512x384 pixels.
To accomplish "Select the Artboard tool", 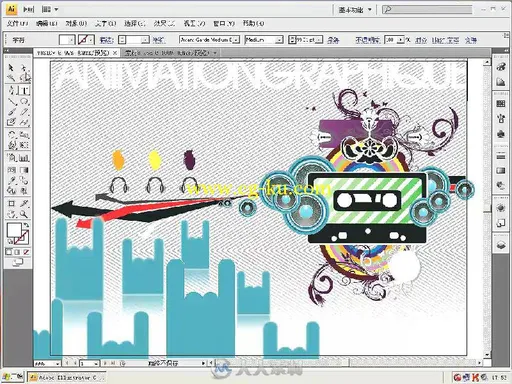I will [x=11, y=203].
